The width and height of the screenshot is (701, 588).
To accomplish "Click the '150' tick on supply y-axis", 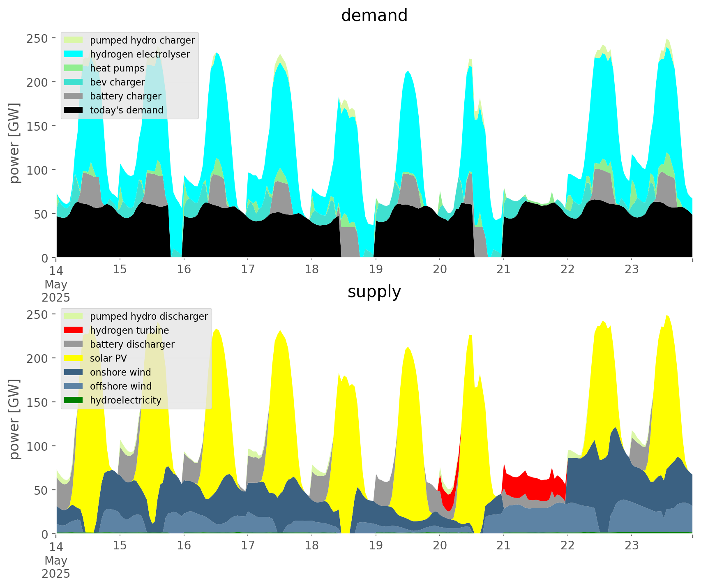I will point(38,402).
